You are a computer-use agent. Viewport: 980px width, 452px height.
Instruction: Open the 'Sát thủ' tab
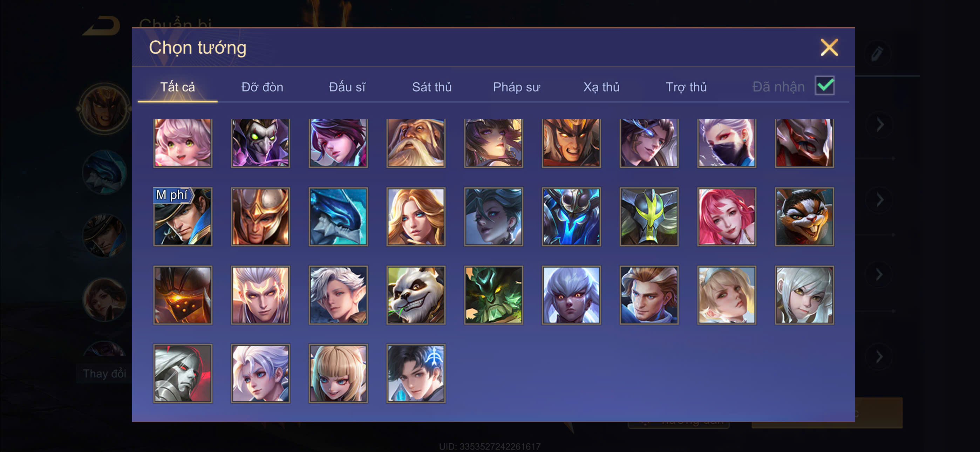pos(432,87)
